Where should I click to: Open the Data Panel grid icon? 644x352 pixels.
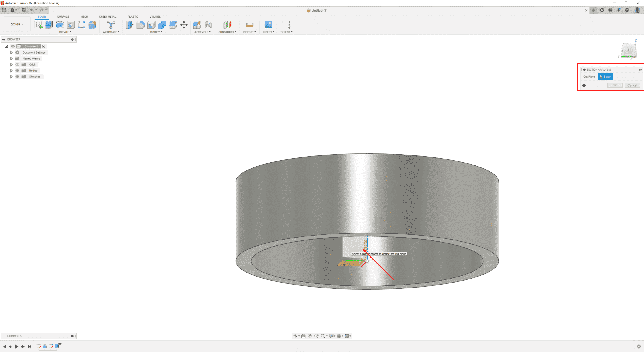tap(4, 10)
